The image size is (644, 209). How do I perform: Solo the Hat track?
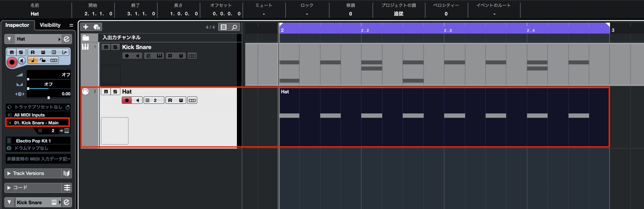pos(115,92)
